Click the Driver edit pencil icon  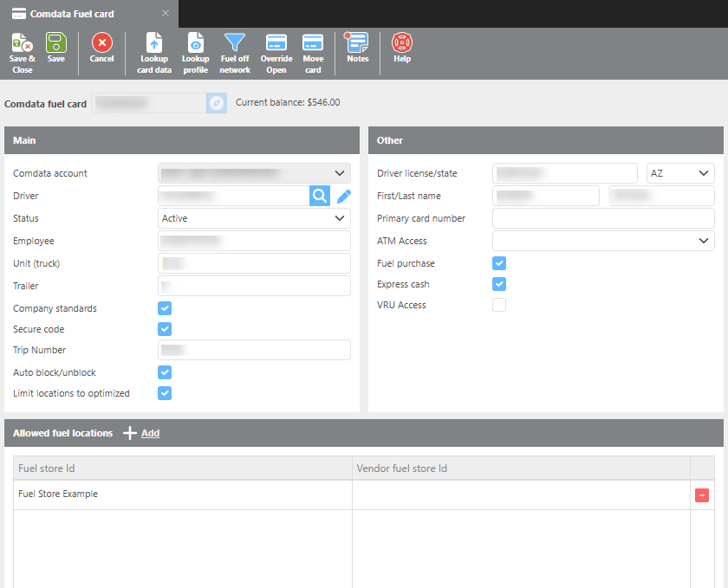point(343,197)
